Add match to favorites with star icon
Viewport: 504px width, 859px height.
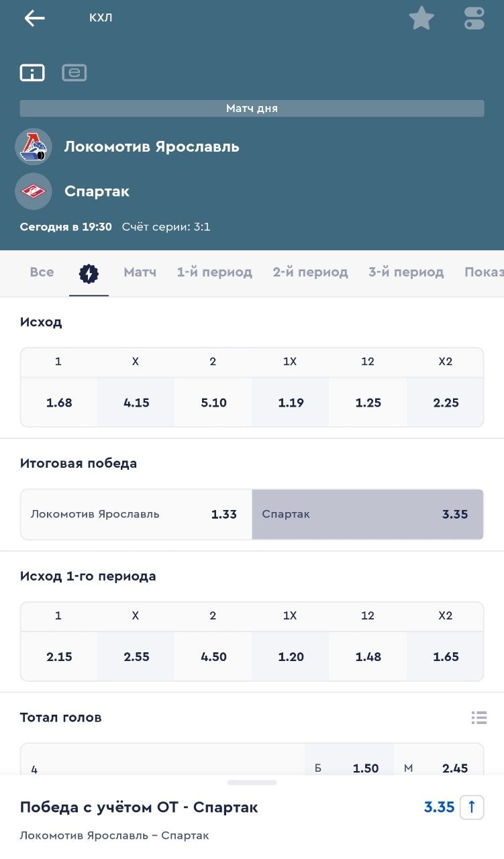(421, 18)
